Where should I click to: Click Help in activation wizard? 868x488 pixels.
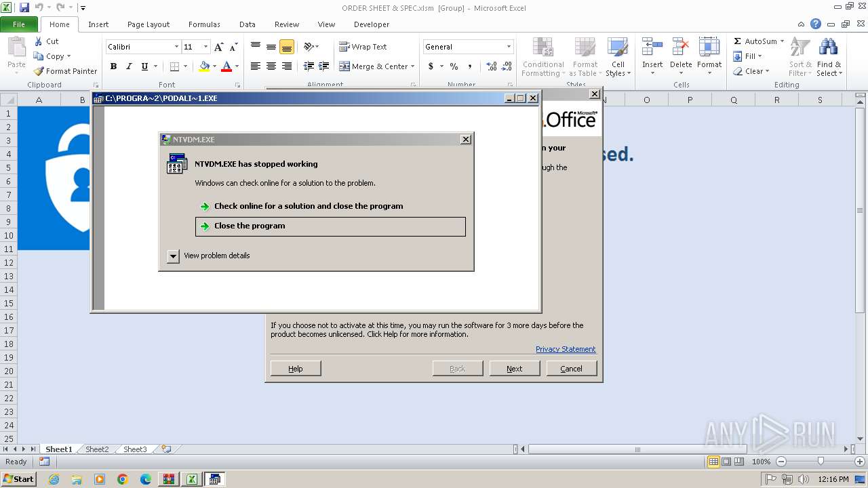point(296,369)
